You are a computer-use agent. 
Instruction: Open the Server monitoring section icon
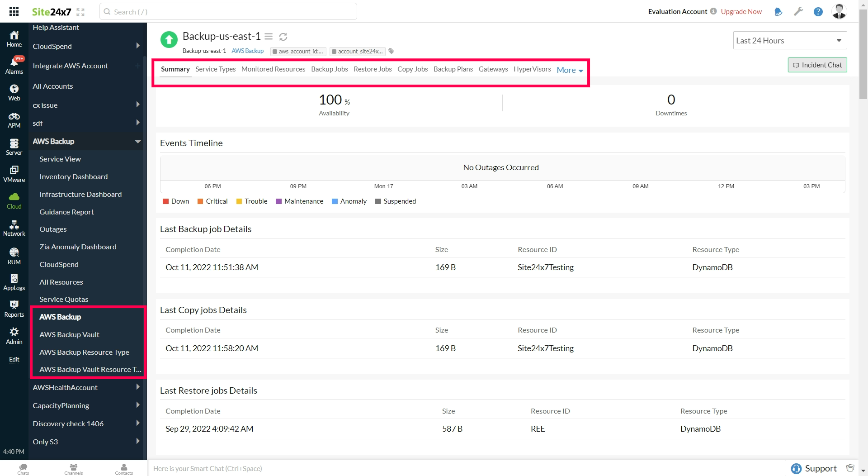click(x=14, y=146)
